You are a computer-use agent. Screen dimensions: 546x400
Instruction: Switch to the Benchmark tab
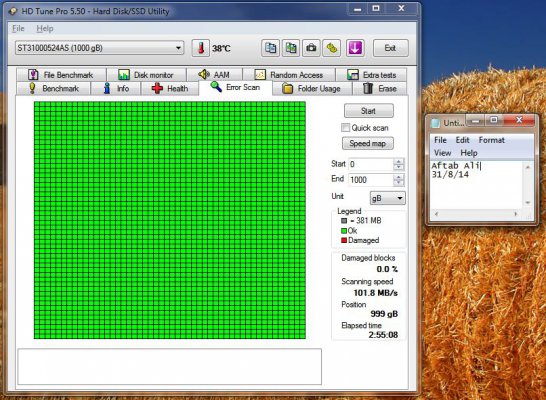pos(54,88)
